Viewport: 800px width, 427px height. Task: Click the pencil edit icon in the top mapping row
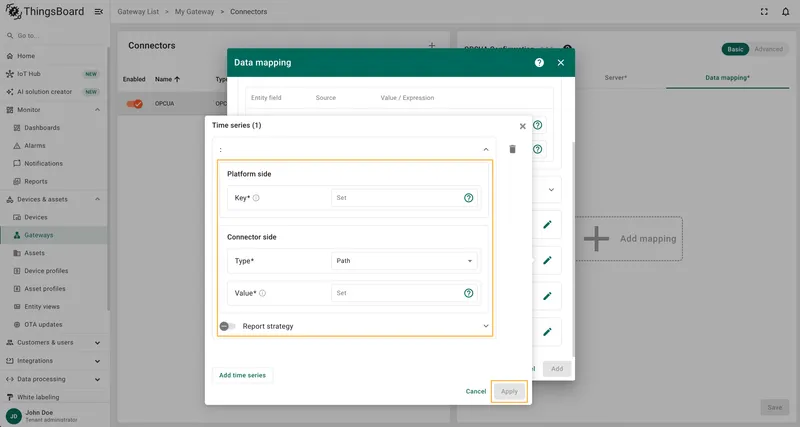point(547,224)
